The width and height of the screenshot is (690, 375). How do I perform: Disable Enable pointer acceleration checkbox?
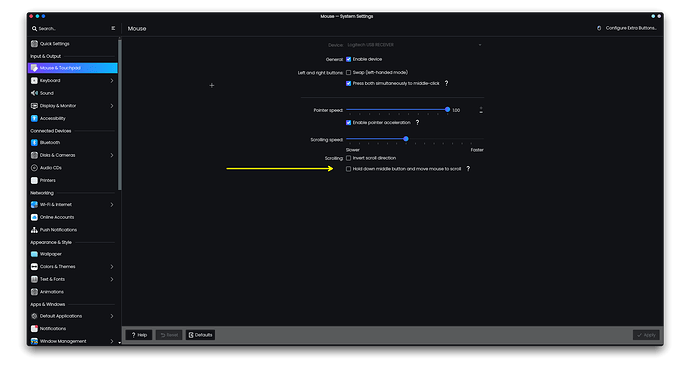pos(349,122)
